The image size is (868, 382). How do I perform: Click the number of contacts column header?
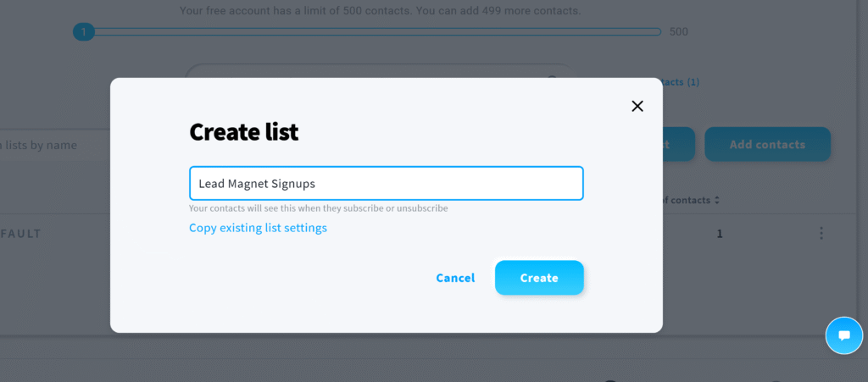pos(687,200)
